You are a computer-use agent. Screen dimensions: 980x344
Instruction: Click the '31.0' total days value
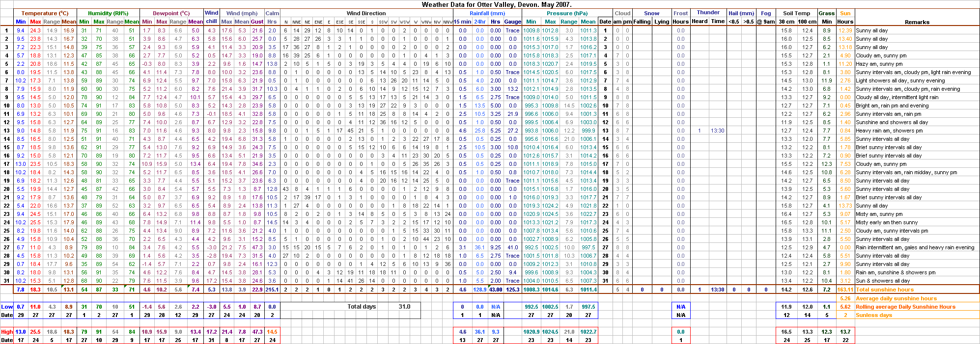[404, 307]
